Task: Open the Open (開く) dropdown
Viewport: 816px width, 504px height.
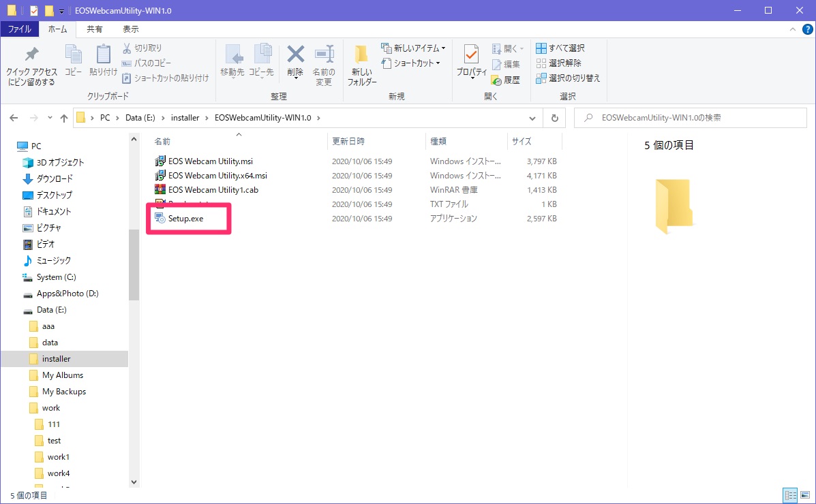Action: tap(507, 48)
